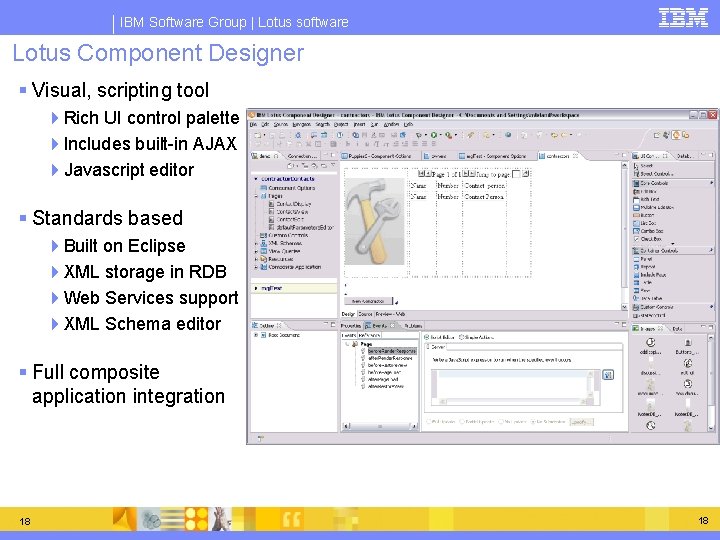
Task: Select the Include Page palette control
Action: click(650, 275)
